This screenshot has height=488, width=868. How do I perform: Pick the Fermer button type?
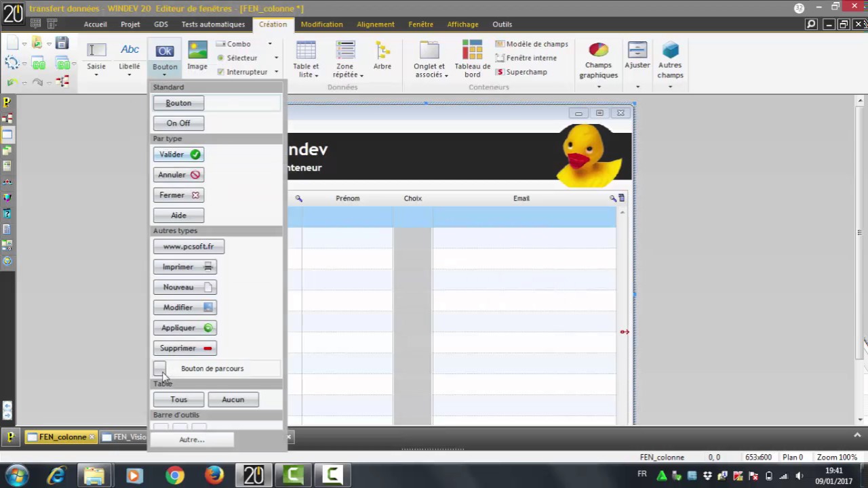[x=178, y=195]
